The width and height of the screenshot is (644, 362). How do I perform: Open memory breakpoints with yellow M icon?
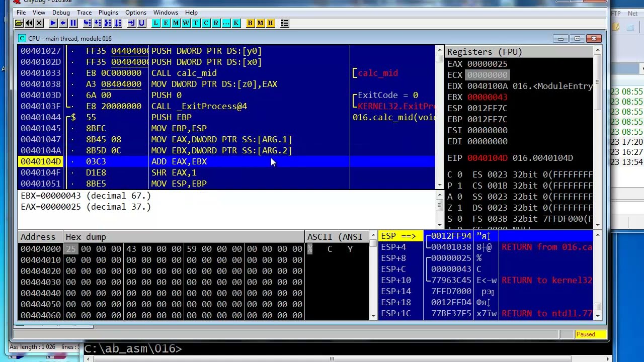pyautogui.click(x=260, y=23)
